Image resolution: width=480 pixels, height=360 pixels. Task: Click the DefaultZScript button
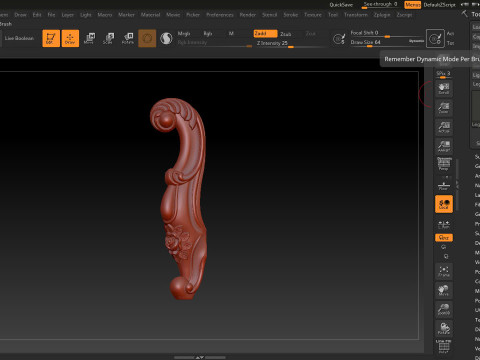point(439,5)
